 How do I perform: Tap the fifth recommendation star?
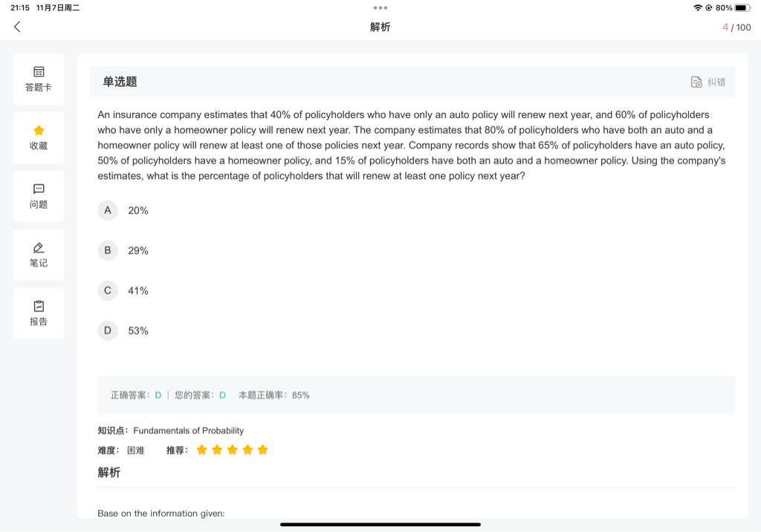point(262,450)
